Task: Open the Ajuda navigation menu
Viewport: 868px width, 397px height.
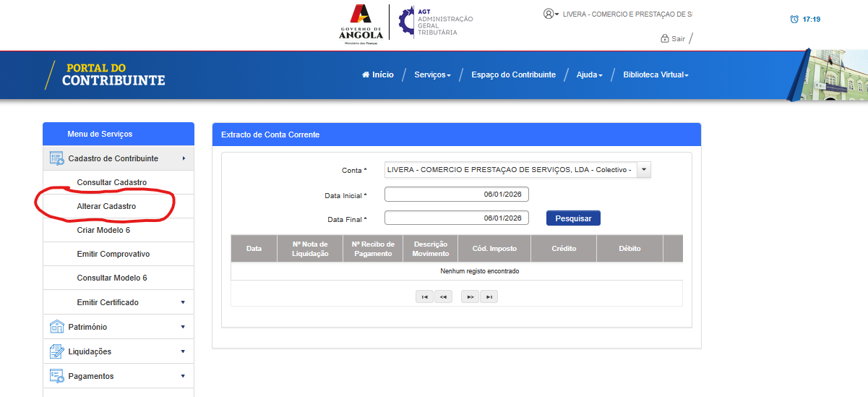Action: tap(589, 74)
